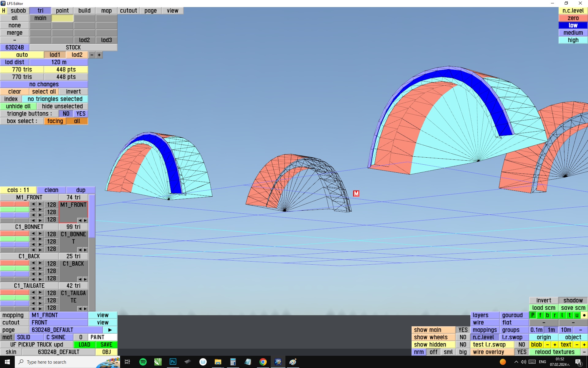Set triangle buttons to YES

[81, 114]
